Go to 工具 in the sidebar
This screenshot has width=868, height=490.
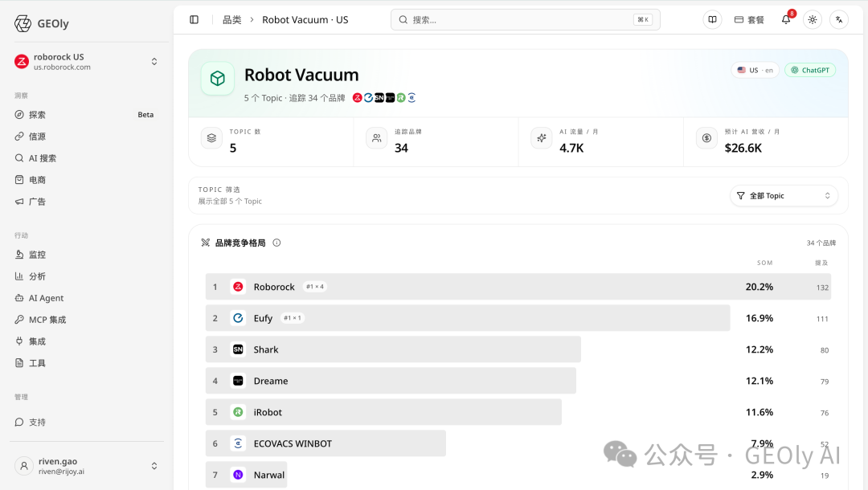(85, 363)
